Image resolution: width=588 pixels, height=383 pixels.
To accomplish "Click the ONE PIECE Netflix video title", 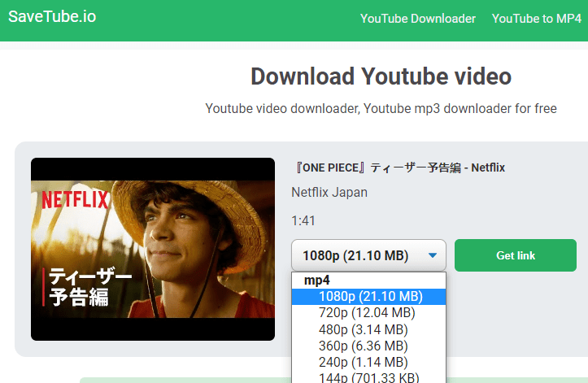I will 398,168.
